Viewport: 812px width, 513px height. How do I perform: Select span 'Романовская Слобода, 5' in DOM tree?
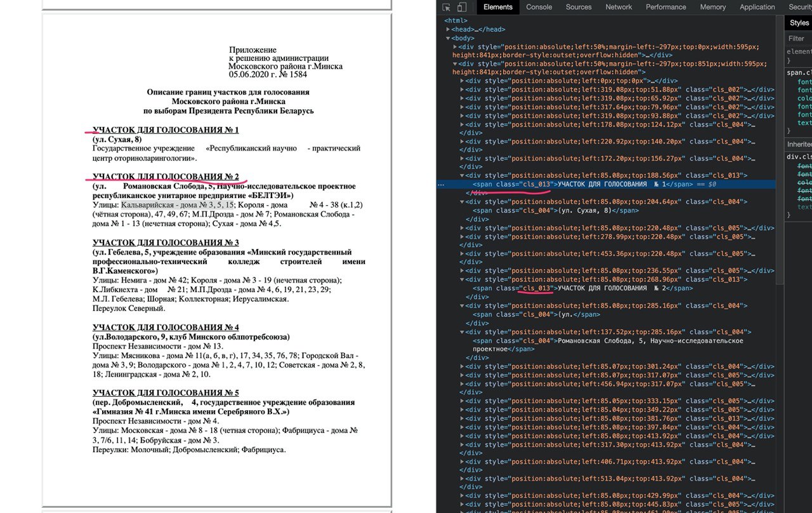(x=608, y=345)
